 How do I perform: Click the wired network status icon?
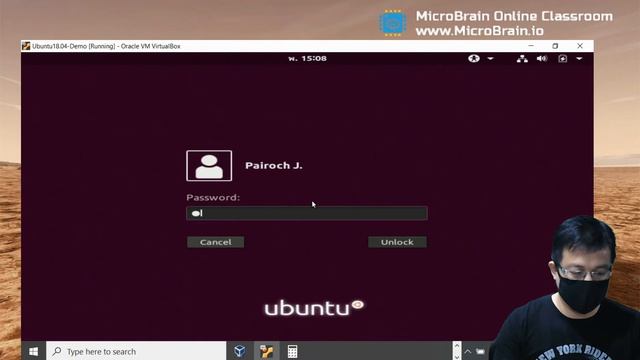[522, 59]
